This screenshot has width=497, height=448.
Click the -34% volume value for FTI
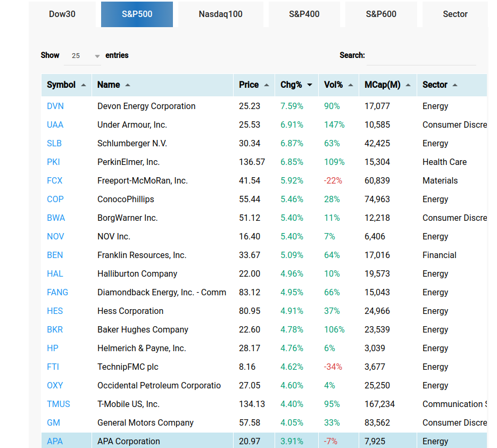333,367
